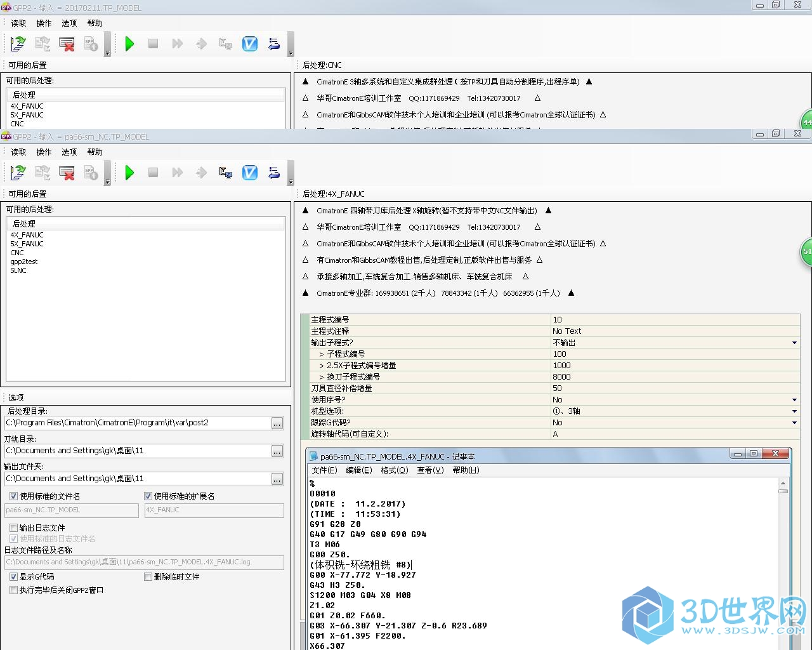Click single-step arrow icon in 20170211 window toolbar

pyautogui.click(x=201, y=44)
